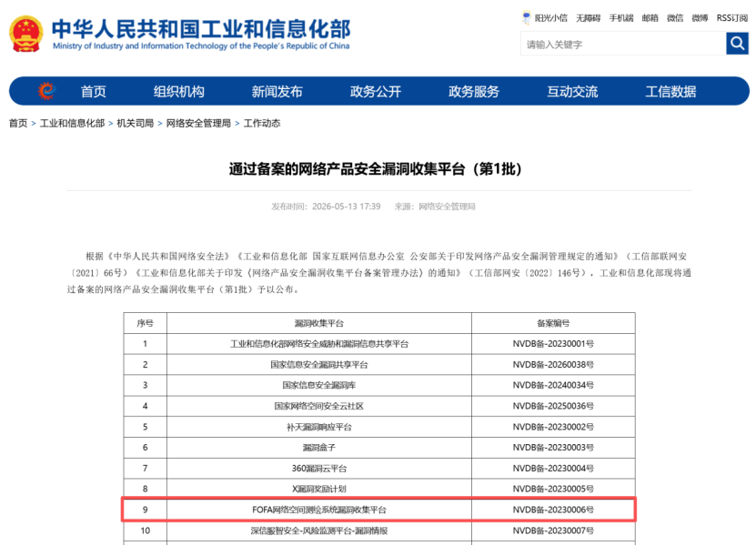Click cell NVDB备-20250036号
The image size is (756, 546).
[553, 406]
